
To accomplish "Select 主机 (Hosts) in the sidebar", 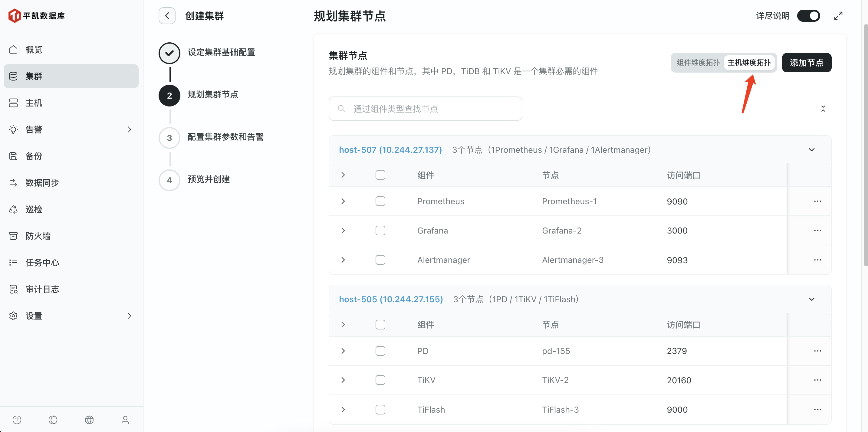I will tap(33, 103).
